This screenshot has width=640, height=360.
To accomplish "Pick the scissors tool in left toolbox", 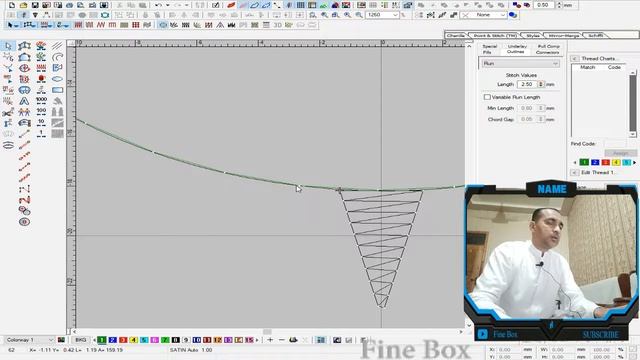I will [8, 112].
